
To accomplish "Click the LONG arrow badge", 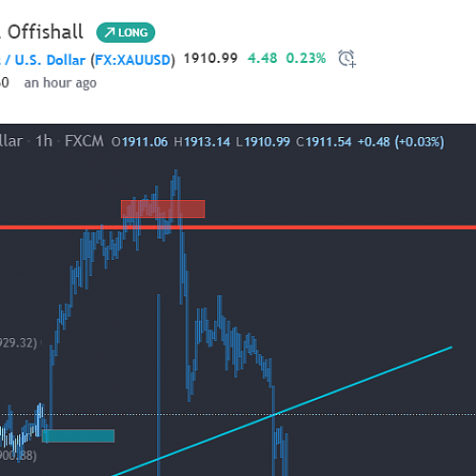I will [x=126, y=32].
